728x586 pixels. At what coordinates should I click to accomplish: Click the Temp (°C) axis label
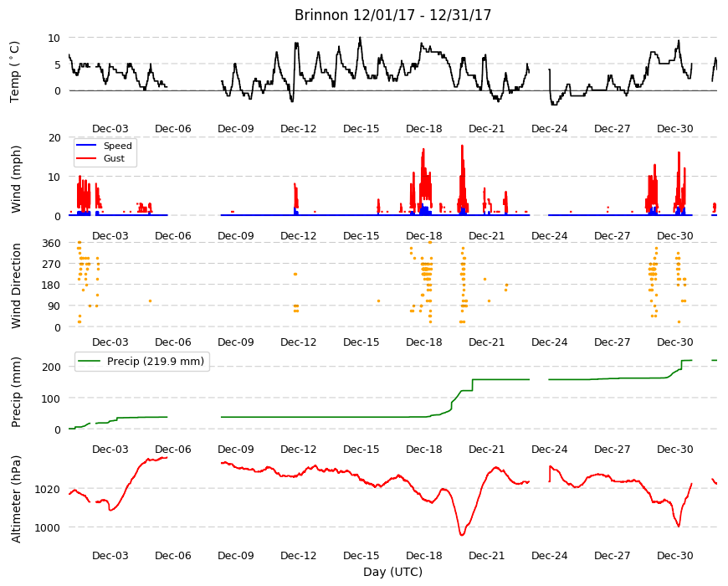pyautogui.click(x=14, y=72)
